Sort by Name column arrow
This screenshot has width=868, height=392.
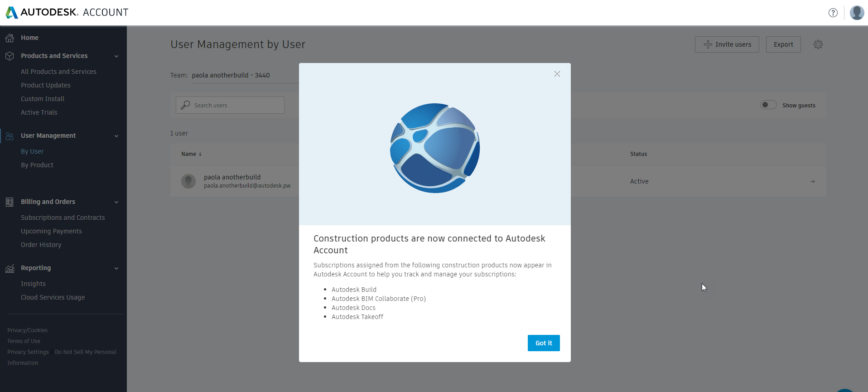pyautogui.click(x=200, y=154)
